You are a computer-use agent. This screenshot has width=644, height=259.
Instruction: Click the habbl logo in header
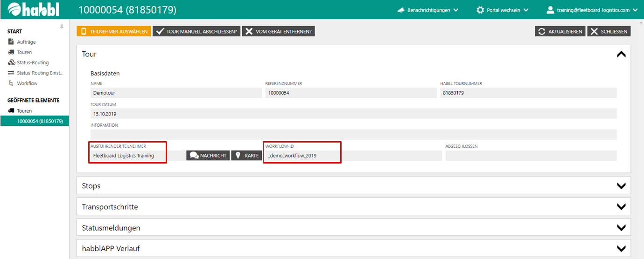(34, 10)
